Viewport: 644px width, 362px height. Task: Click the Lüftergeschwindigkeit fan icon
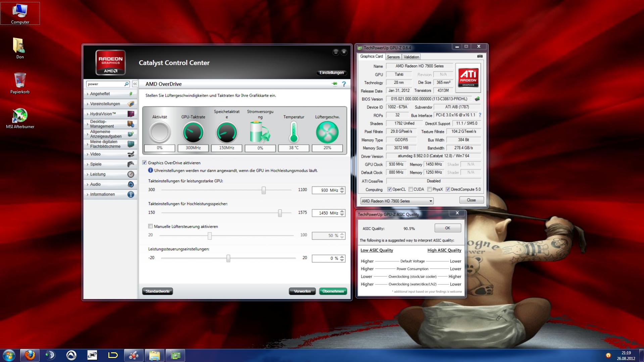pyautogui.click(x=327, y=132)
